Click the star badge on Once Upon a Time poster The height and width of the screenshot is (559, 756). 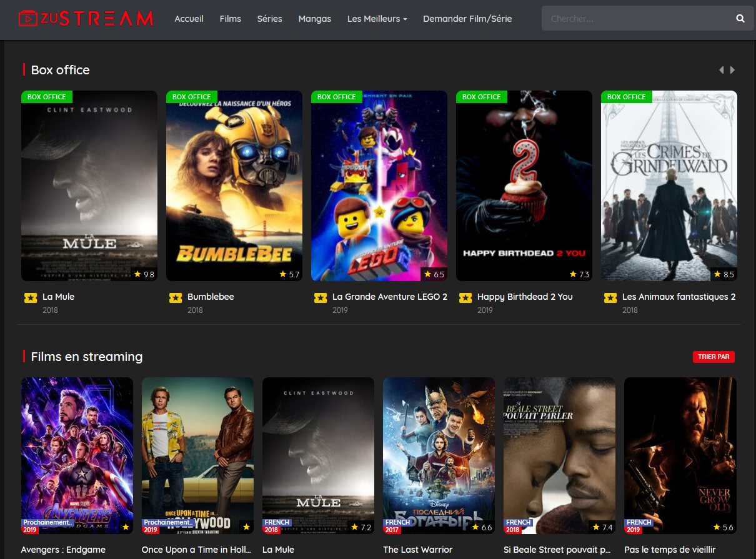click(x=246, y=527)
